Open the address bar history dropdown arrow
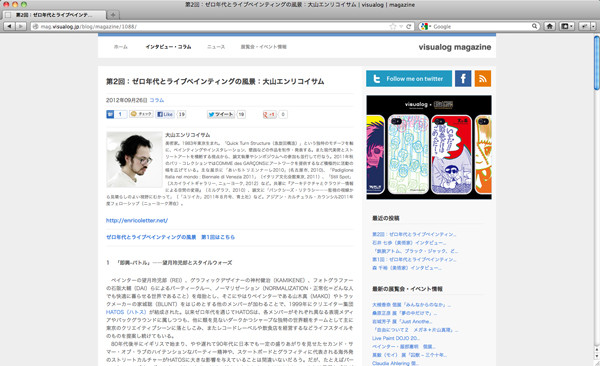The image size is (600, 366). coord(401,26)
